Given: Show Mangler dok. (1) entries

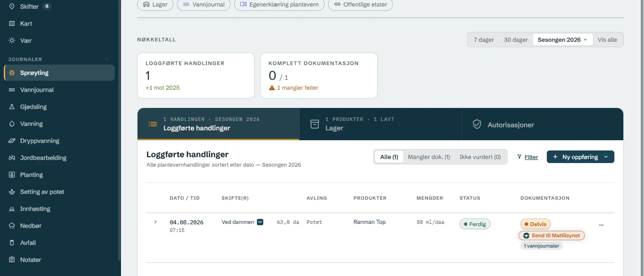Looking at the screenshot, I should (x=429, y=157).
